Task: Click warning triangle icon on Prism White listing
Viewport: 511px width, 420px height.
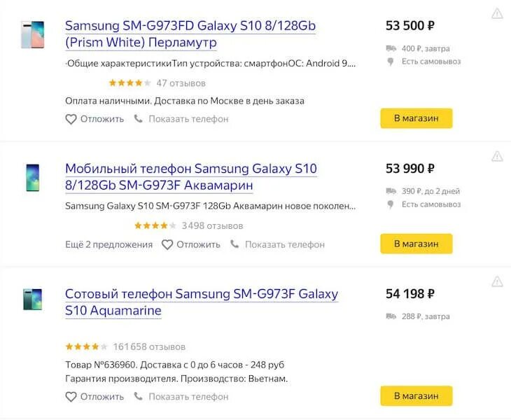Action: click(x=497, y=13)
